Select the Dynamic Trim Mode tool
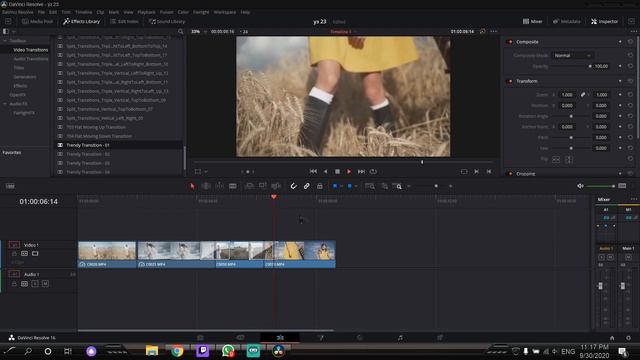The height and width of the screenshot is (360, 640). click(x=220, y=186)
